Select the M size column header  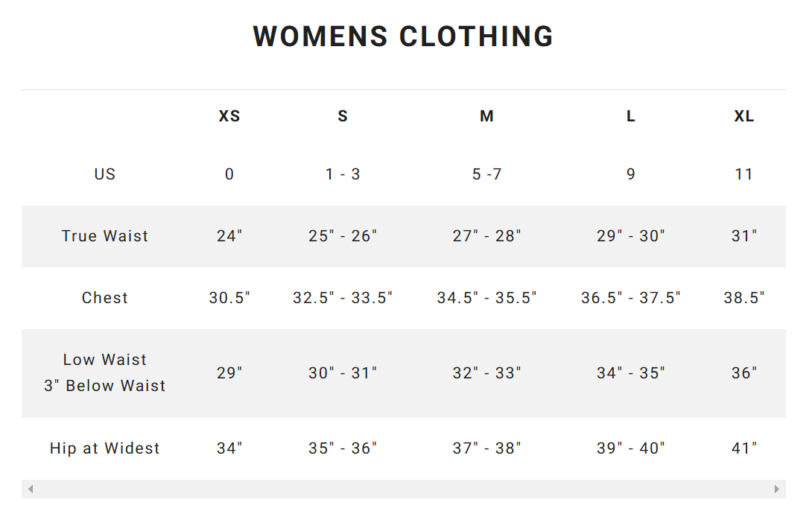[486, 116]
